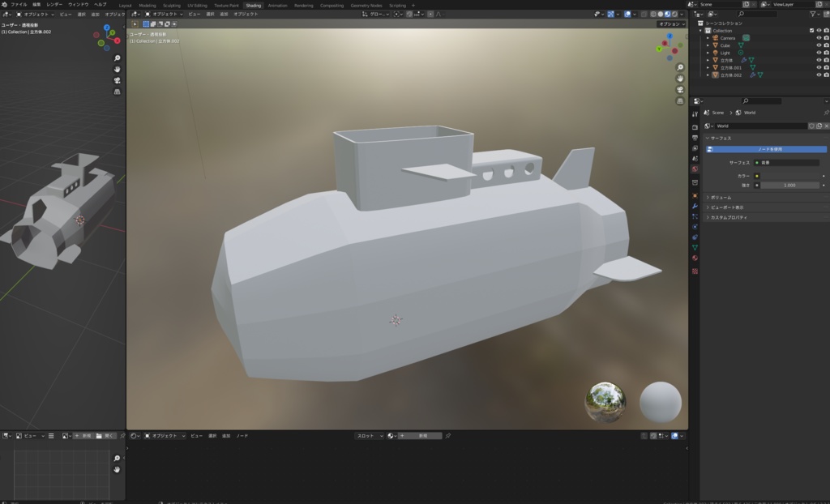
Task: Open the View Layer properties tab icon
Action: 695,148
